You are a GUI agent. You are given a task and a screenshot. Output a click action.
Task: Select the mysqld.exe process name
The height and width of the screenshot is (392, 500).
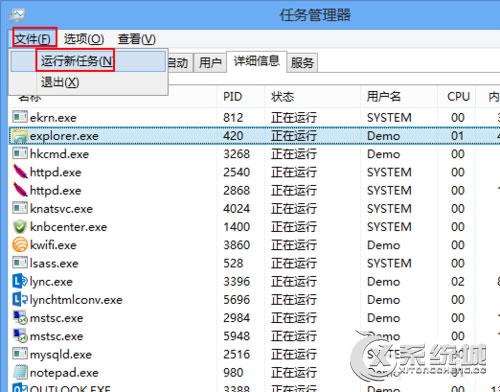tap(61, 354)
